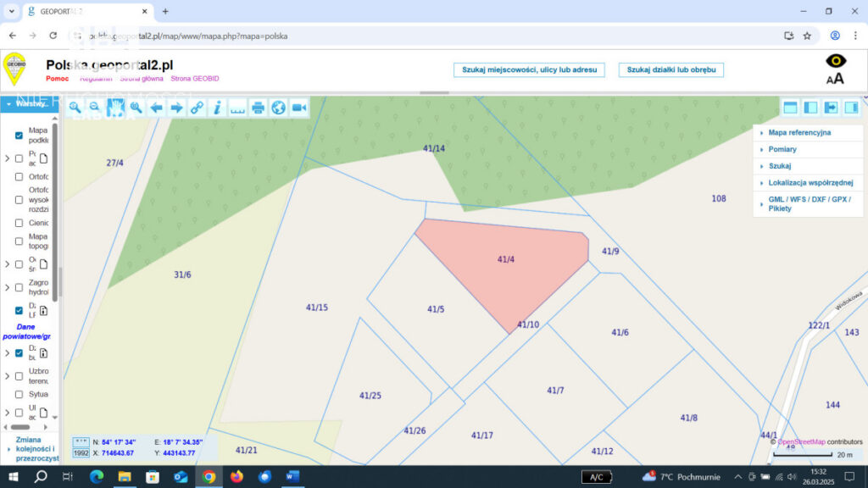Image resolution: width=868 pixels, height=488 pixels.
Task: Select the pan hand tool
Action: pyautogui.click(x=115, y=108)
